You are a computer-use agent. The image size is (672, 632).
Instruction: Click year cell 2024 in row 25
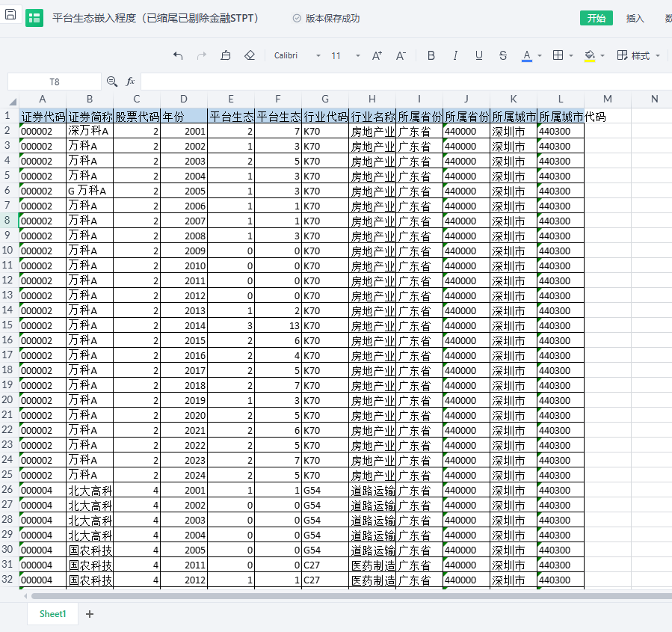[184, 475]
